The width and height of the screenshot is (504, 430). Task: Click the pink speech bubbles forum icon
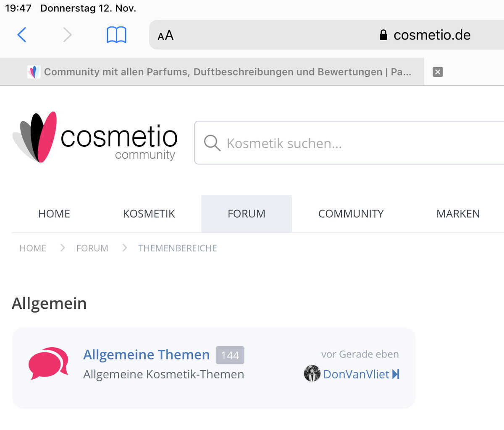pyautogui.click(x=48, y=363)
